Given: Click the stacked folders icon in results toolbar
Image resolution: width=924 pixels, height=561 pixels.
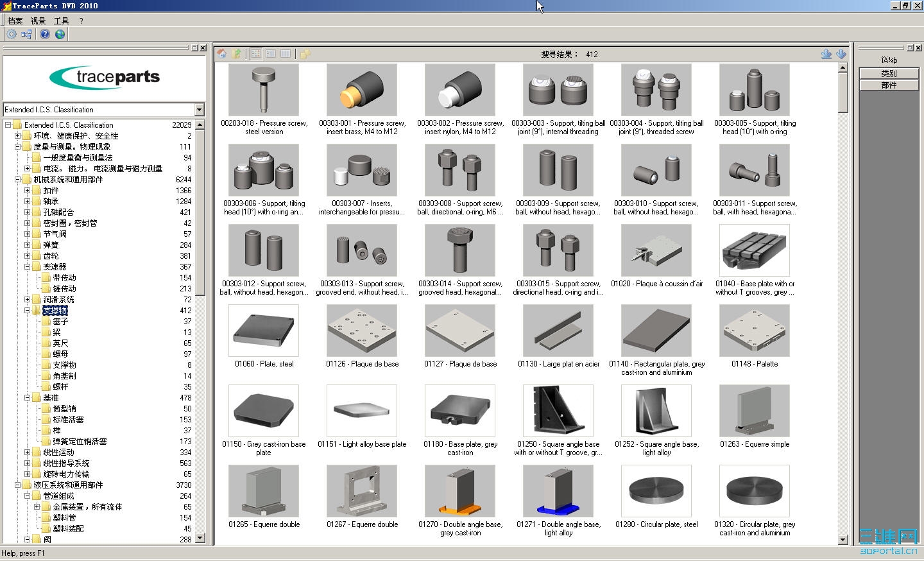Looking at the screenshot, I should (305, 54).
